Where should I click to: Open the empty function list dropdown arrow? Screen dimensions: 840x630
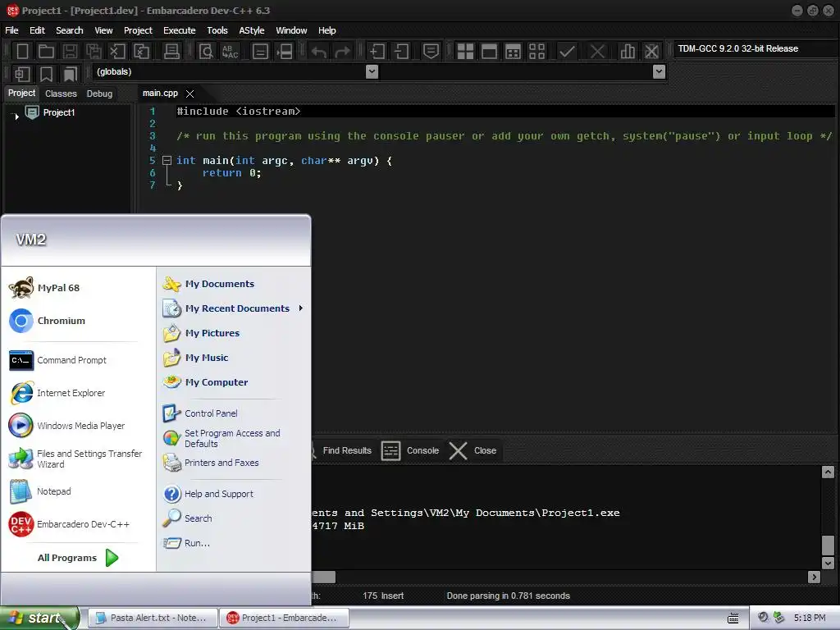(x=660, y=72)
